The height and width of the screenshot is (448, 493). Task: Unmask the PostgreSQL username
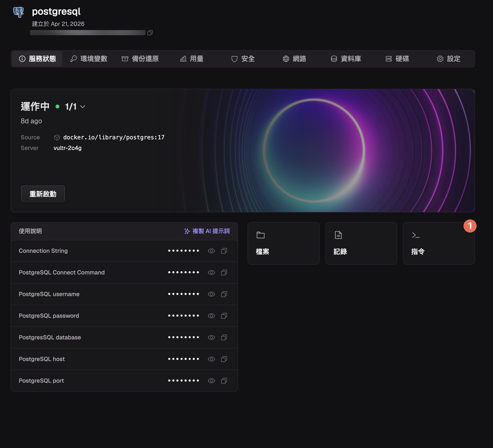point(211,294)
